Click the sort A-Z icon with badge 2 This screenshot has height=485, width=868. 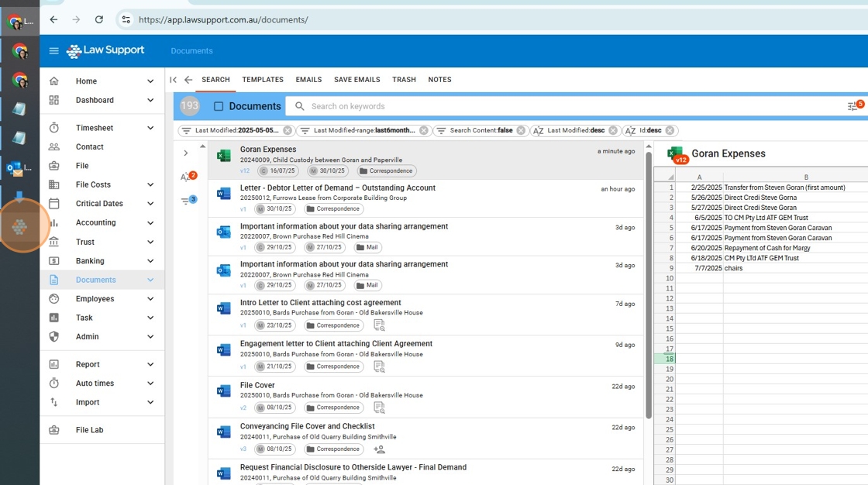186,177
